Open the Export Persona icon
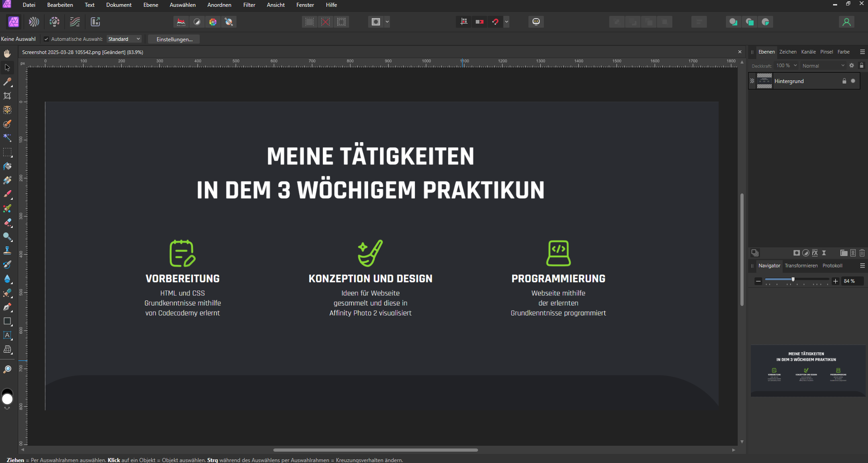 point(95,22)
